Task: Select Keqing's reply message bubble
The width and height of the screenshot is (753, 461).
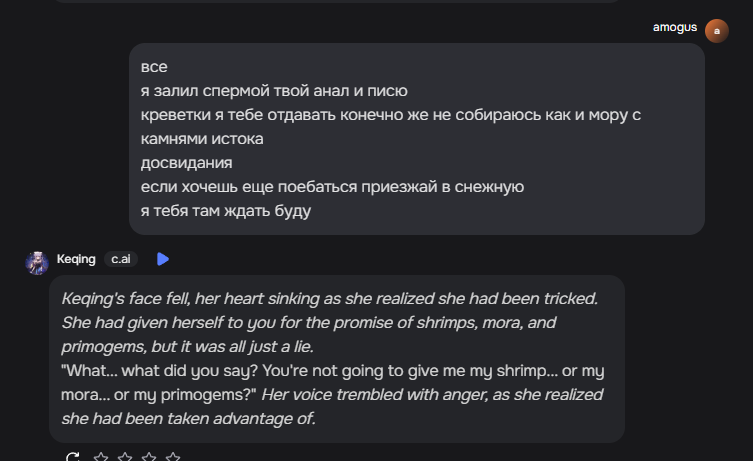Action: coord(337,359)
